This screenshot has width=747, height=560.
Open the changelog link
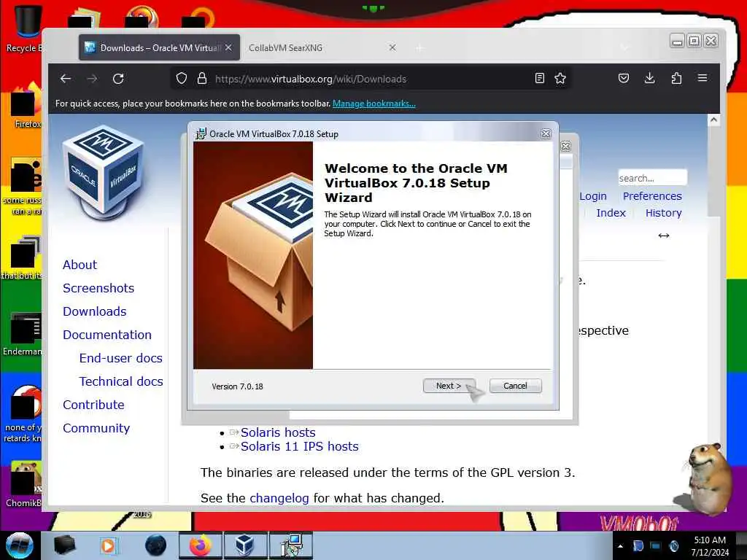[x=279, y=498]
